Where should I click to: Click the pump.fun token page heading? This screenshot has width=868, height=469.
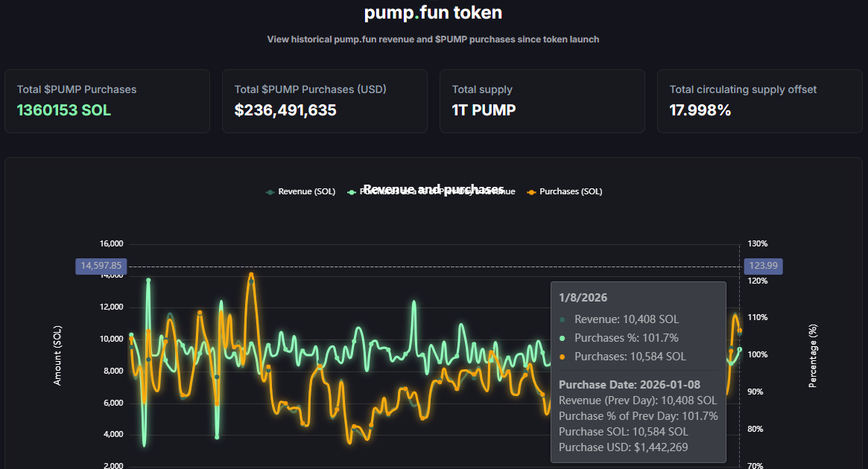[433, 13]
